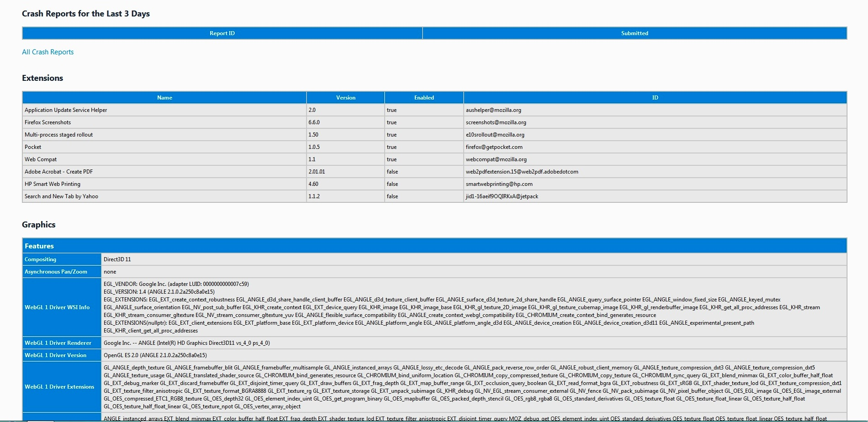
Task: Click the Extensions section heading
Action: [42, 78]
